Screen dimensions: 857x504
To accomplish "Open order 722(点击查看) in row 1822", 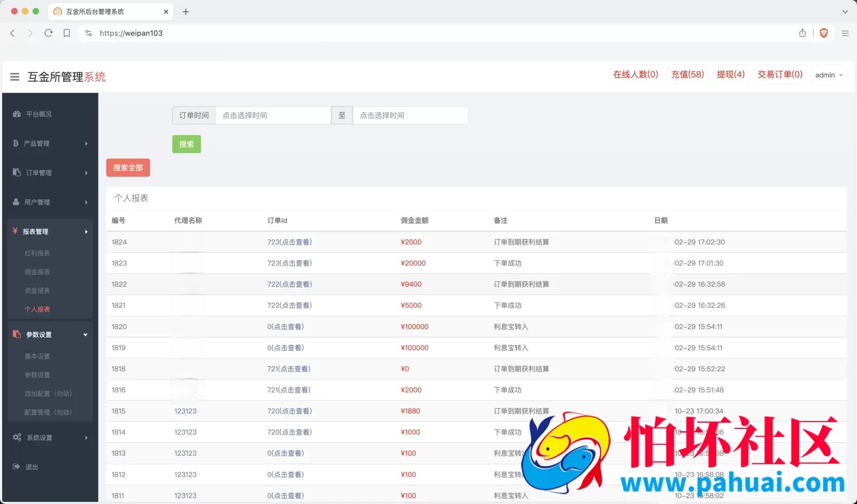I will (289, 284).
